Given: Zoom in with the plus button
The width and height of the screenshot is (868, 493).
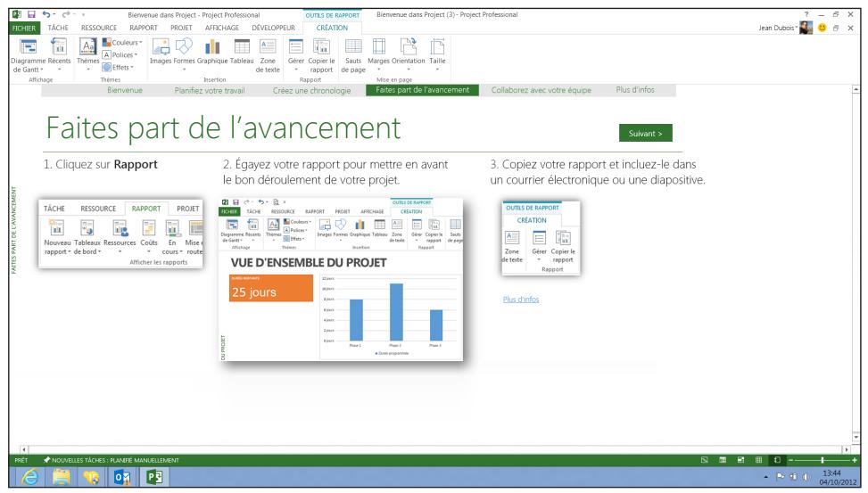Looking at the screenshot, I should (856, 460).
